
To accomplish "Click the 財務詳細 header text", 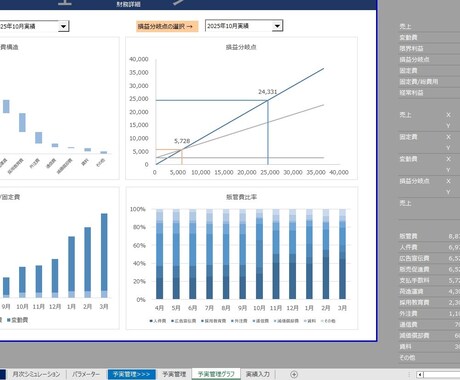I will coord(128,4).
